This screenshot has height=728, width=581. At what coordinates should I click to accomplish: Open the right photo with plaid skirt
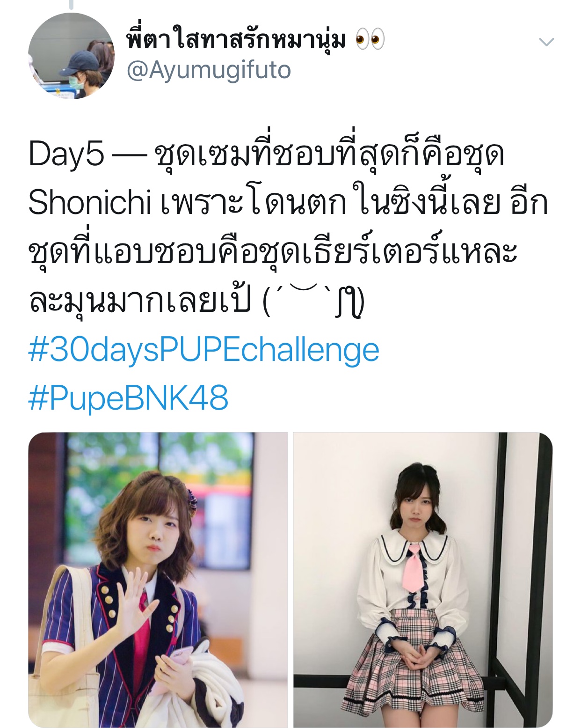click(423, 580)
